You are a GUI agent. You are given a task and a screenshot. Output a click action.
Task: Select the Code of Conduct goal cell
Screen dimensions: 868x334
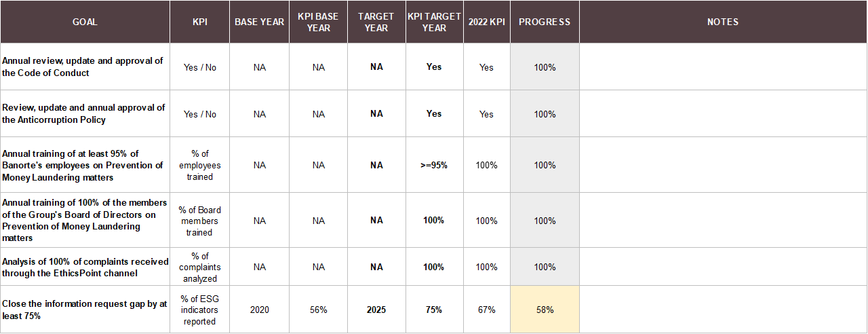pos(85,67)
